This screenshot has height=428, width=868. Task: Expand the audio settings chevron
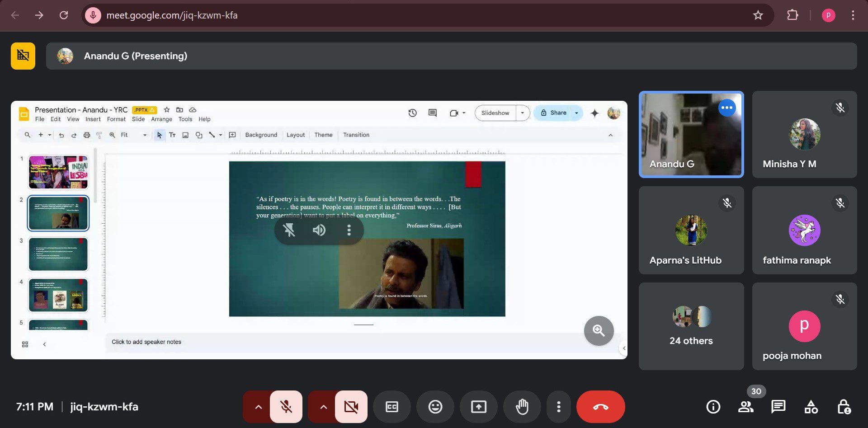(258, 407)
